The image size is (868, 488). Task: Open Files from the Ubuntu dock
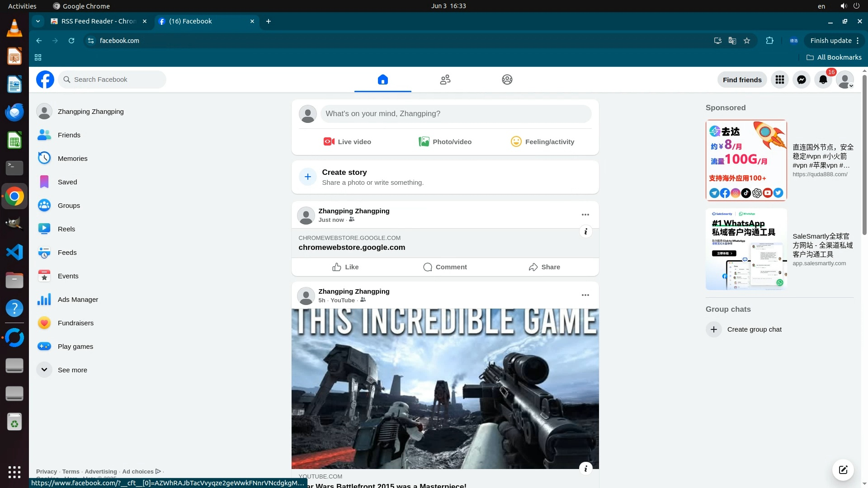pos(14,281)
